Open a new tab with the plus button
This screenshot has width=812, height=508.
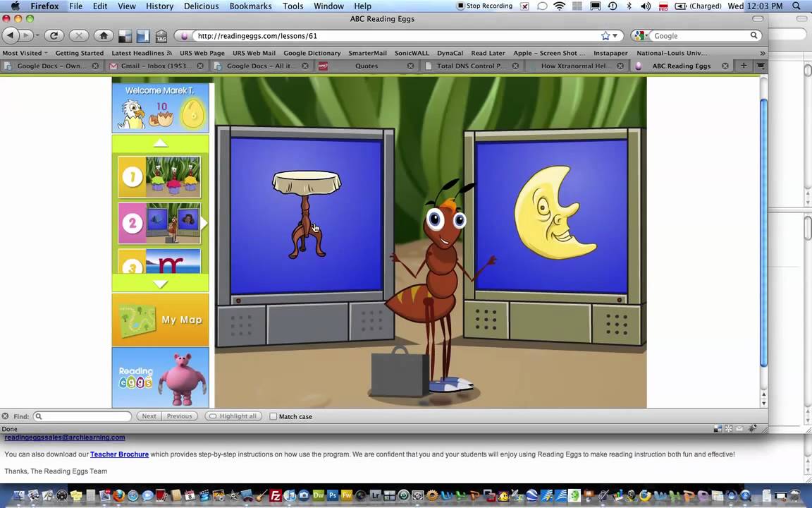pos(743,66)
